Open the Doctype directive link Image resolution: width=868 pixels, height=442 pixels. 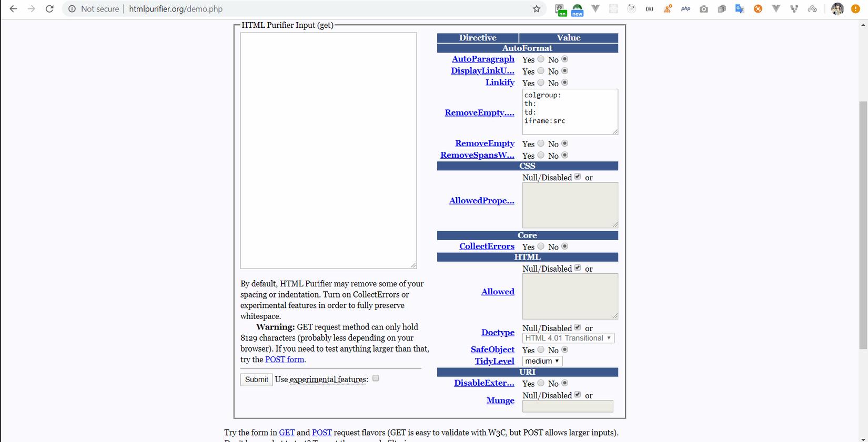pos(498,332)
